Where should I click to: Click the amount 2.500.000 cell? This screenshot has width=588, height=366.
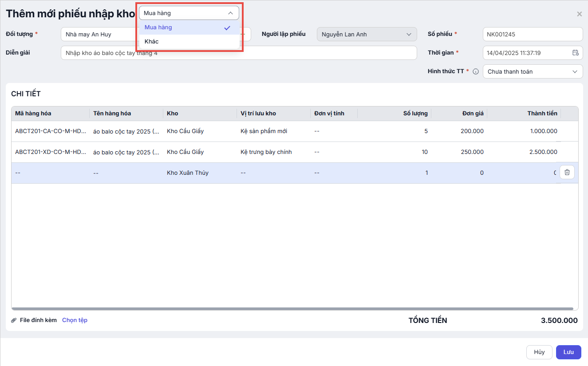point(544,152)
